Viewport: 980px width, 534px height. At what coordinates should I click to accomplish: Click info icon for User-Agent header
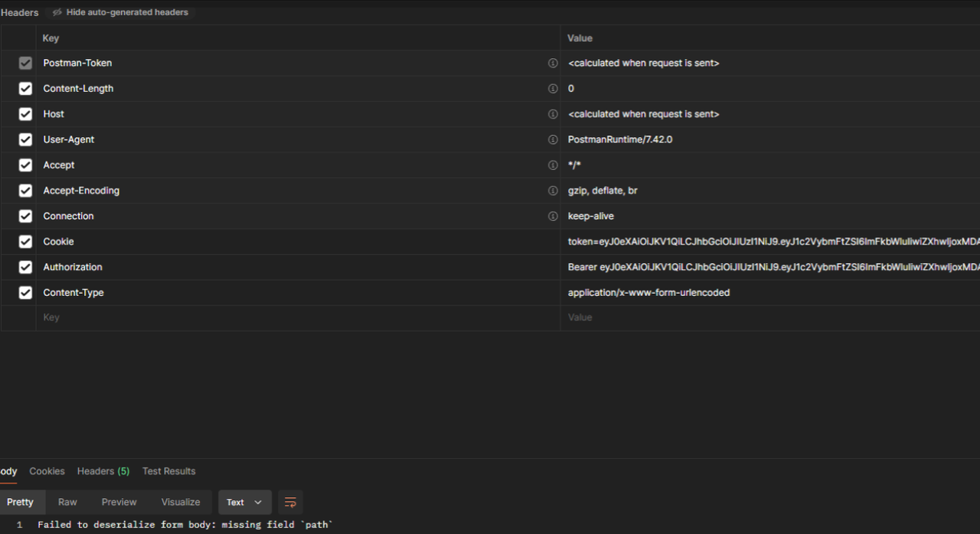[553, 140]
